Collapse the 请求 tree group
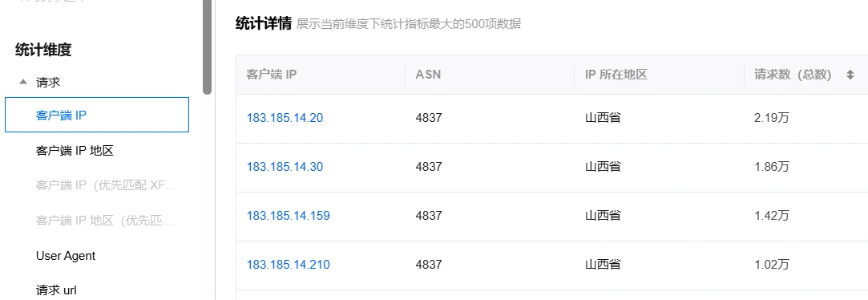Image resolution: width=868 pixels, height=300 pixels. [x=22, y=82]
